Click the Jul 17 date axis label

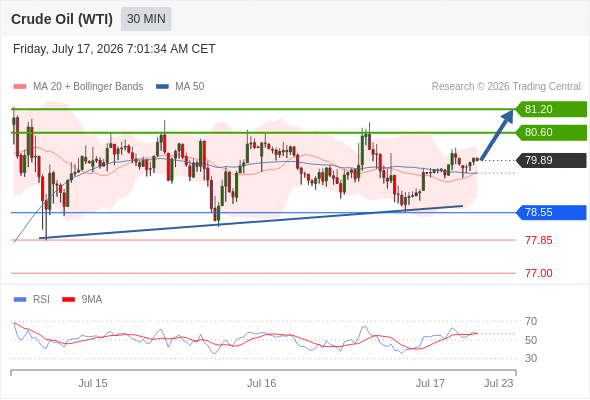click(430, 383)
